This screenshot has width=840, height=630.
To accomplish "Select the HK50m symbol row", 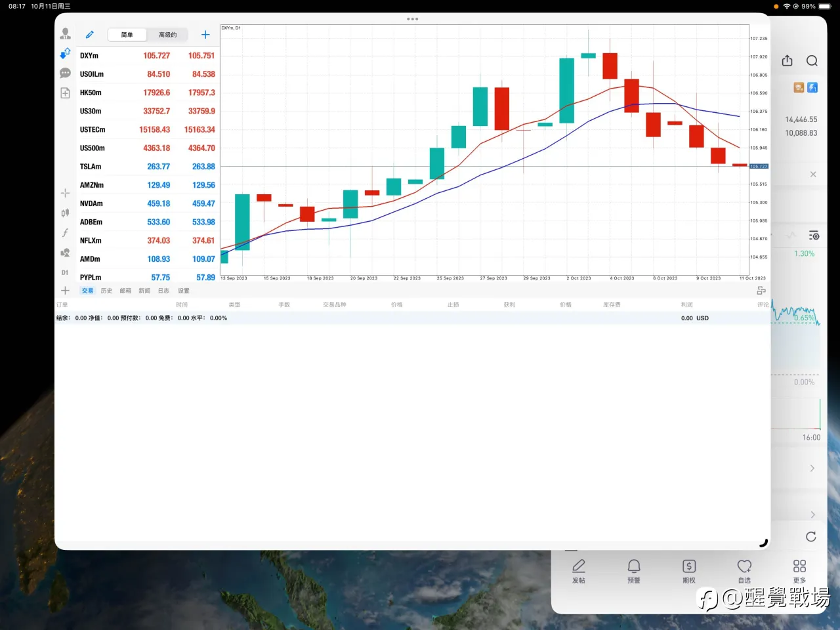I will pos(148,93).
